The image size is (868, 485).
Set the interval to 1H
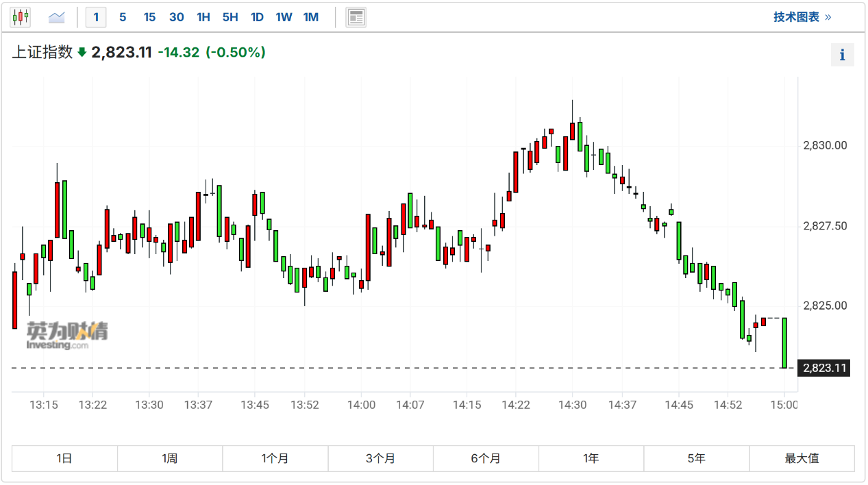click(203, 17)
